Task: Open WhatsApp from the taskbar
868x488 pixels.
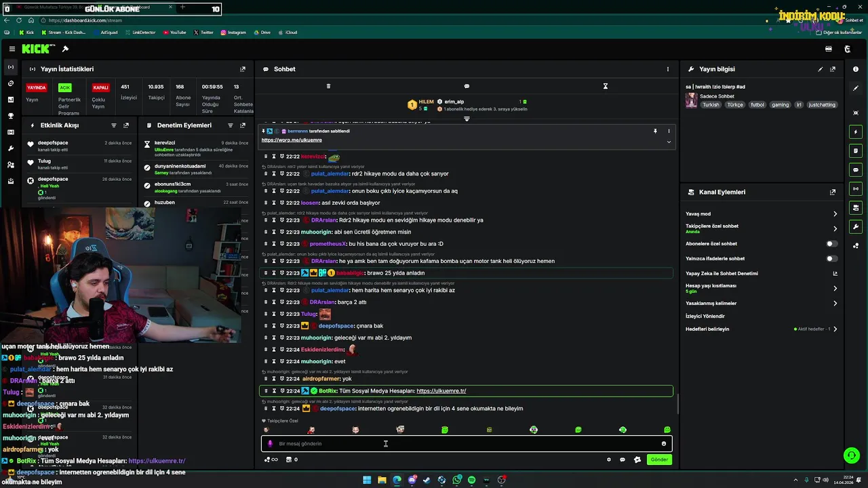Action: click(x=457, y=480)
